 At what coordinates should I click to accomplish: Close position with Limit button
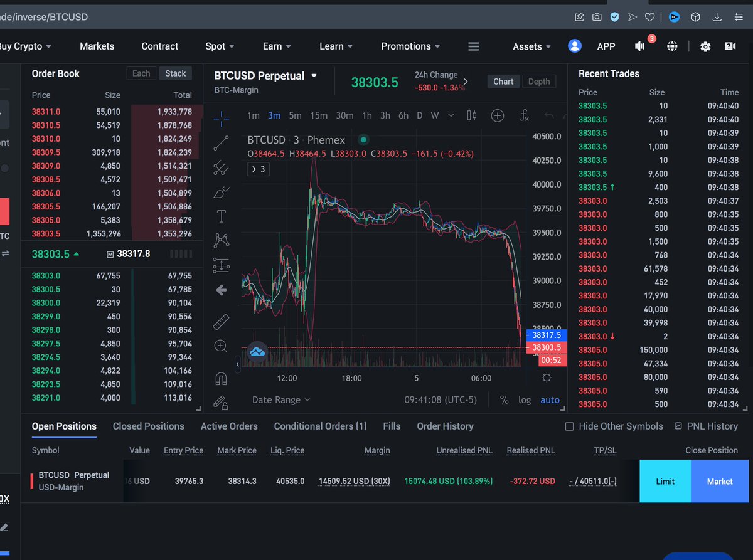point(665,482)
